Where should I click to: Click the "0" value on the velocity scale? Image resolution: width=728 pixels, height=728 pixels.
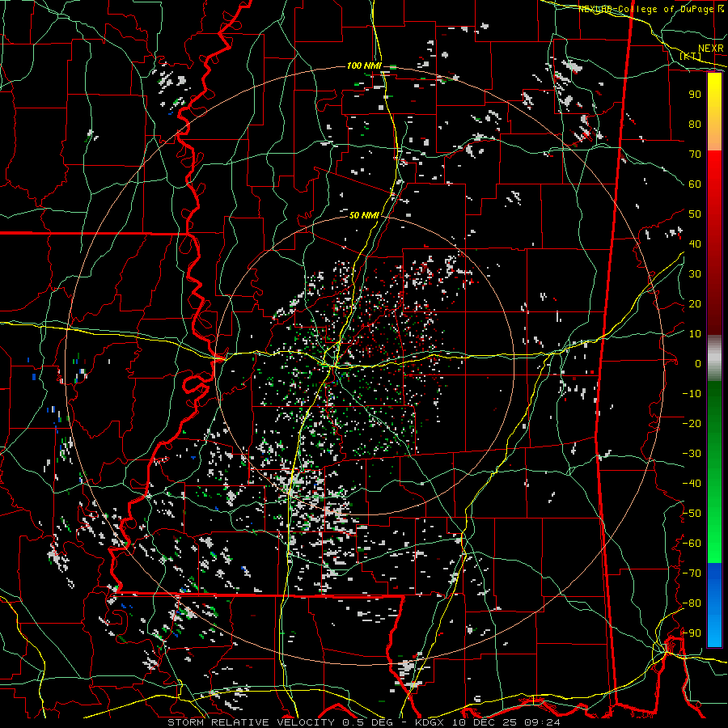point(698,364)
